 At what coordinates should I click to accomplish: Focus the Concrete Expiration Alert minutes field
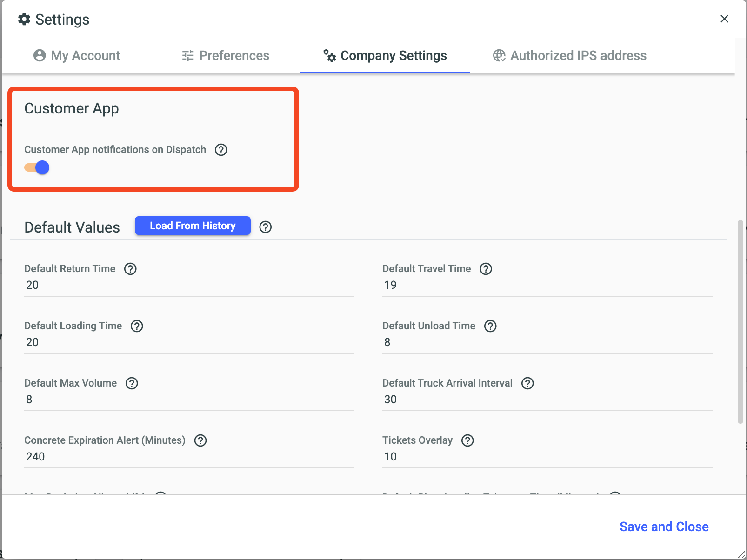click(188, 457)
